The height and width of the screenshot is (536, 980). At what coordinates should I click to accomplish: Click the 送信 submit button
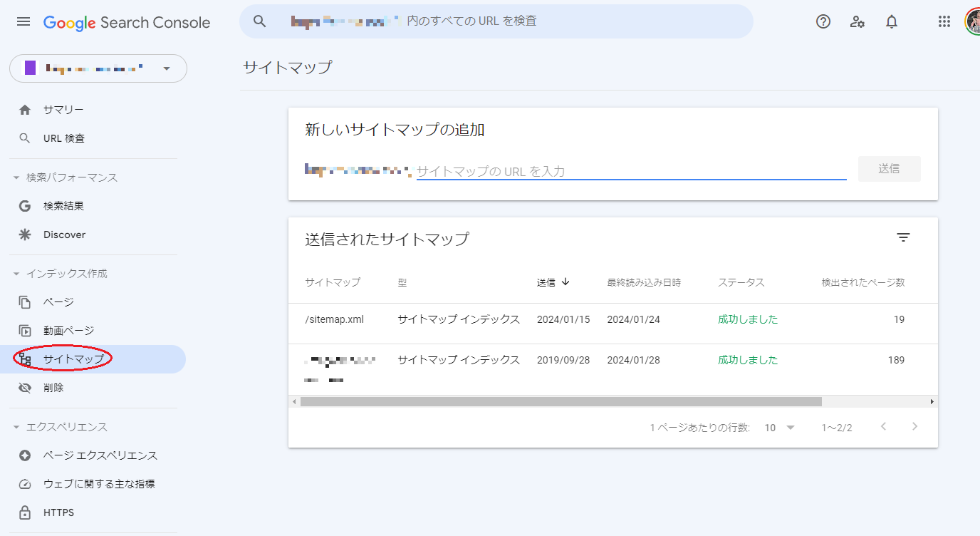coord(889,169)
